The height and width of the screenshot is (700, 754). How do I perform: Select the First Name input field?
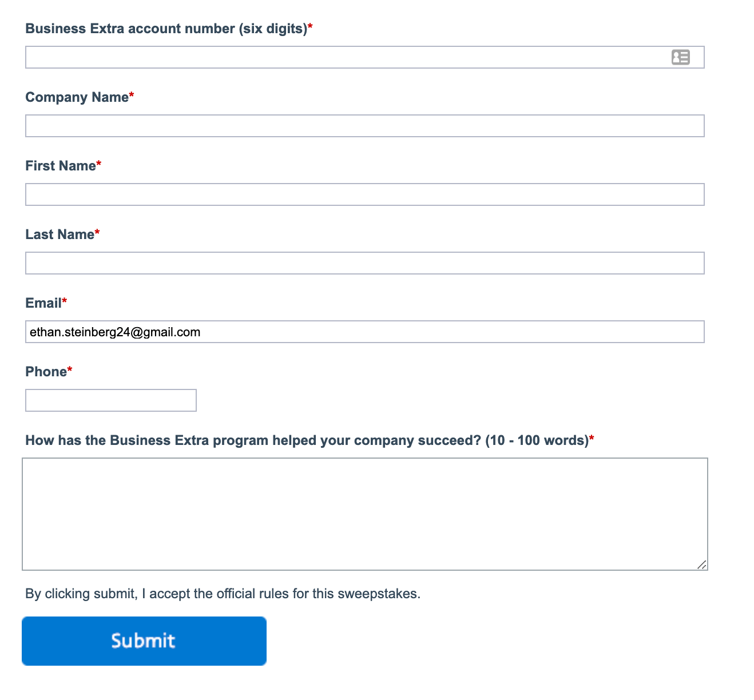coord(364,194)
